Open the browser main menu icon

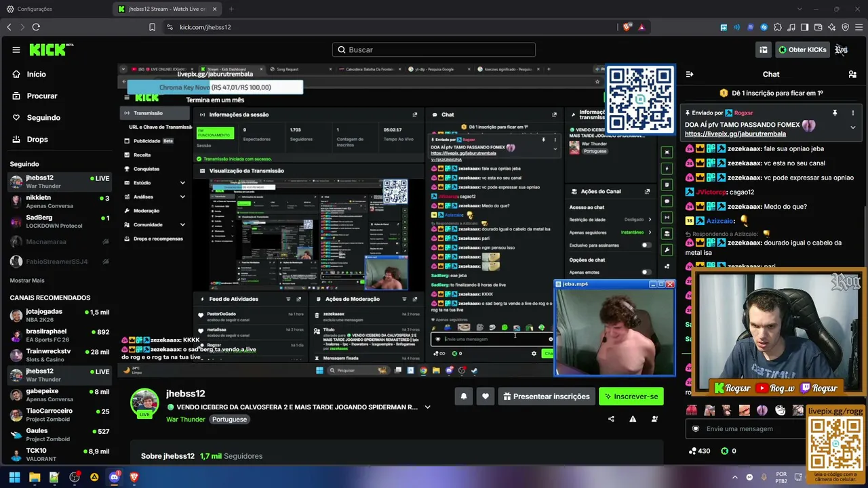[859, 27]
